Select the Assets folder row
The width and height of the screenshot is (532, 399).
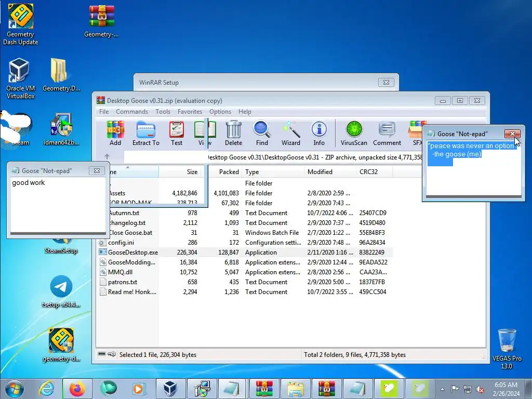pyautogui.click(x=250, y=193)
